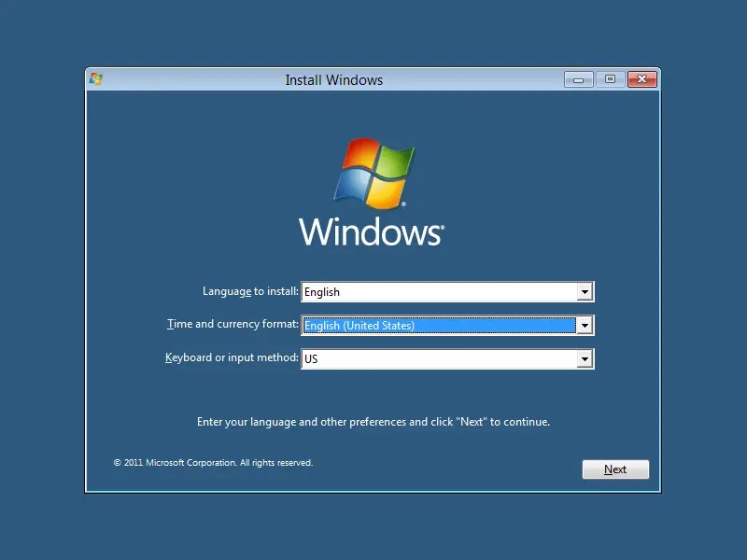This screenshot has height=560, width=747.
Task: Click the Install Windows title text
Action: pyautogui.click(x=333, y=80)
